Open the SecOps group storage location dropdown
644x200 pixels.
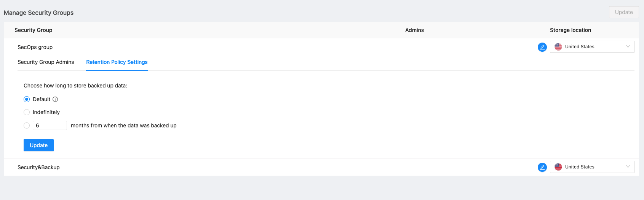pos(592,47)
